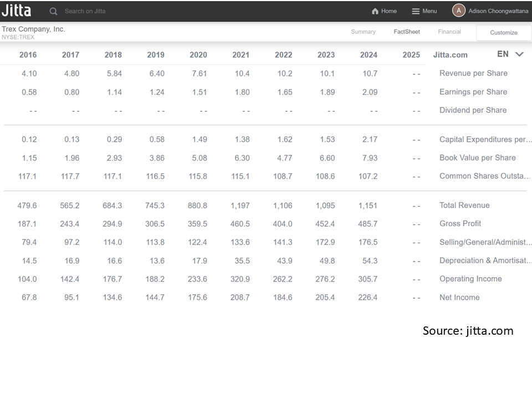Open Adison Choongwattana account menu
This screenshot has height=399, width=532.
tap(498, 11)
